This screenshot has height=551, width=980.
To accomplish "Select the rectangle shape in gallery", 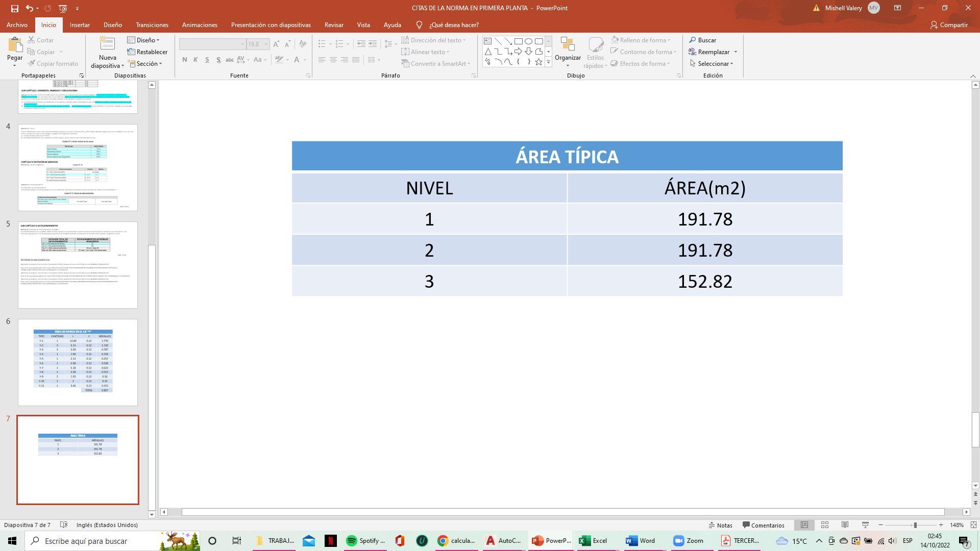I will tap(518, 41).
